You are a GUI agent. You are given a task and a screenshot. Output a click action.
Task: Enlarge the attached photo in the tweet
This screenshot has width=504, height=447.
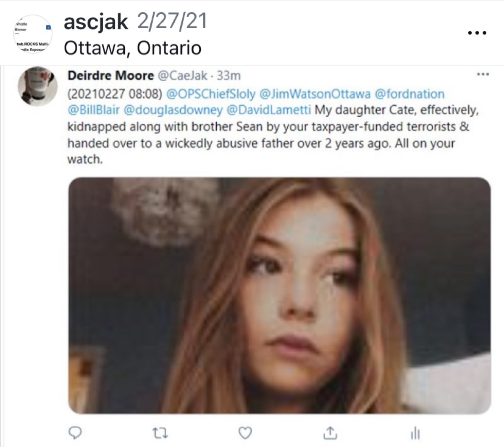[279, 295]
